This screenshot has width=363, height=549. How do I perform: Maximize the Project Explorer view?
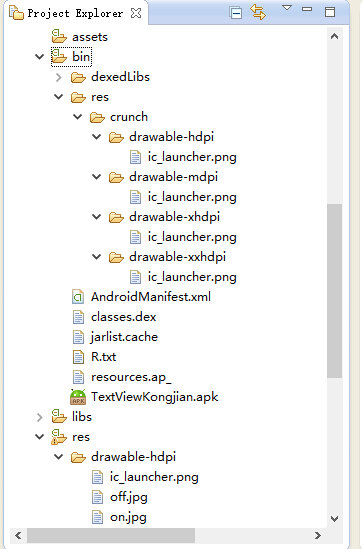pyautogui.click(x=330, y=12)
